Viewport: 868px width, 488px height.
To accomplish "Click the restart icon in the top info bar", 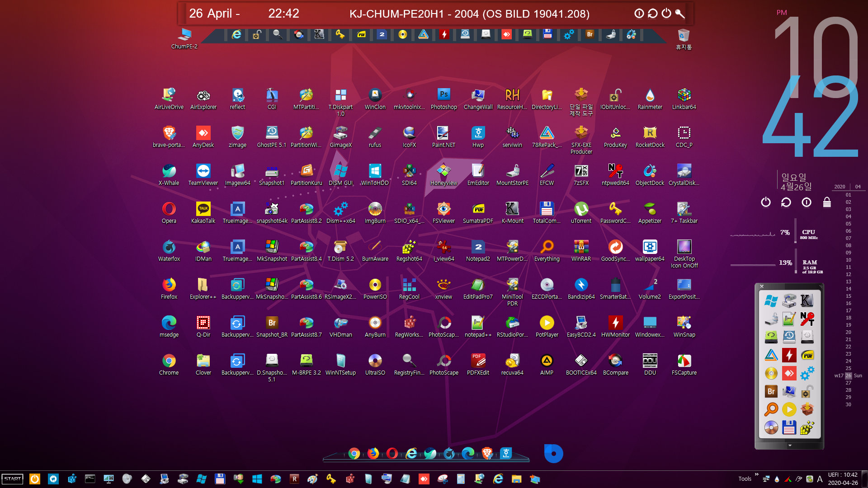I will tap(653, 14).
